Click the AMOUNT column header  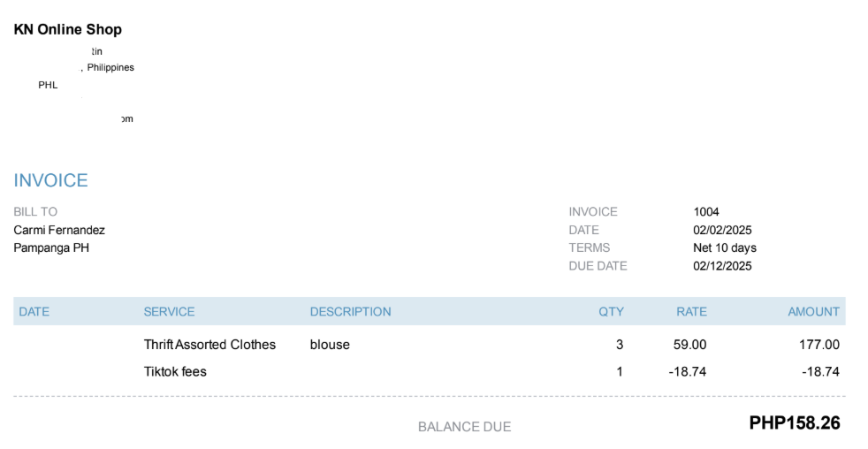pos(813,312)
